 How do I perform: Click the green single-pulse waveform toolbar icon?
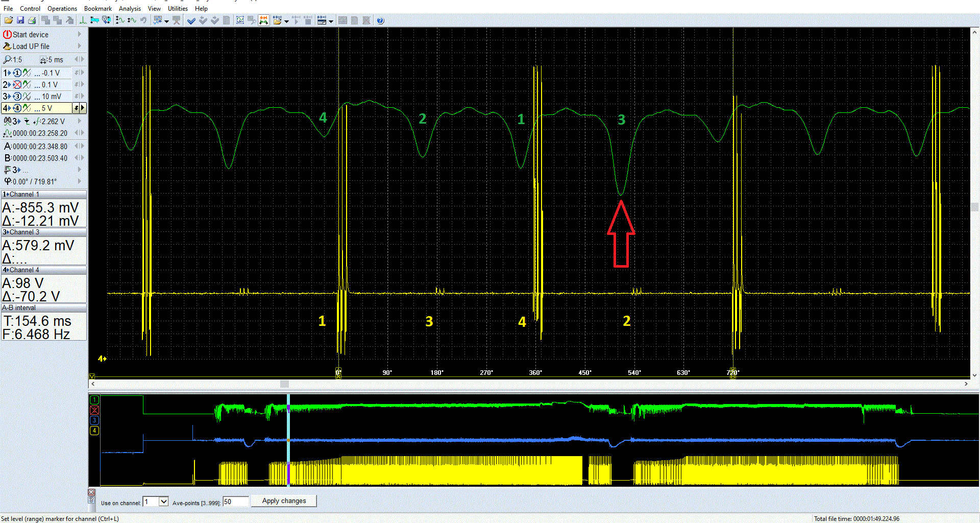[x=83, y=20]
